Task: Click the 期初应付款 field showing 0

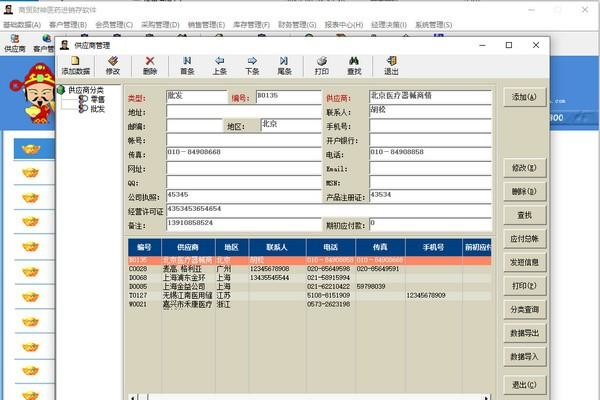Action: click(x=430, y=225)
